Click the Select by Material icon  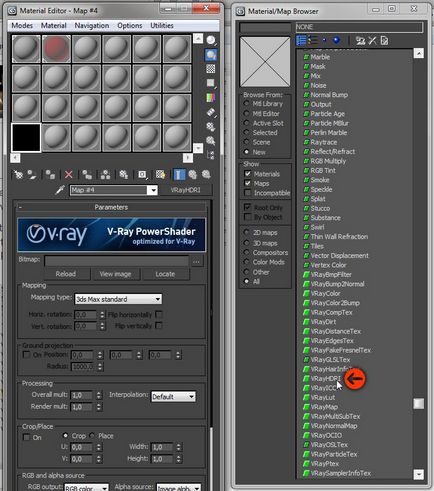point(211,141)
